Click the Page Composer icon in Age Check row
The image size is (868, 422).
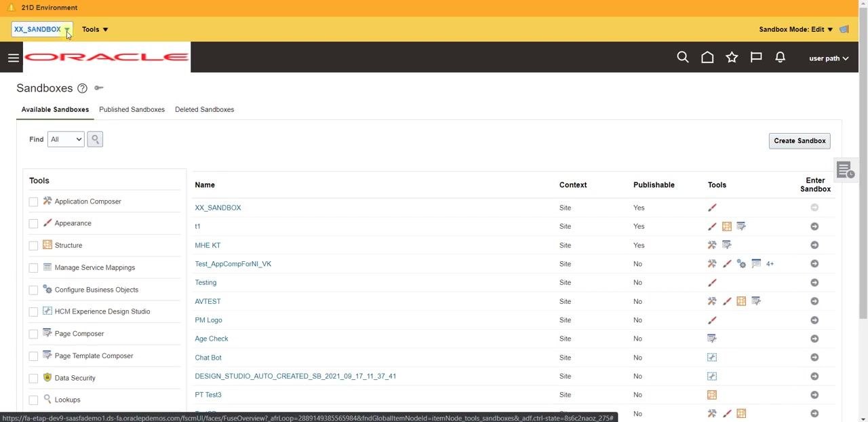click(x=712, y=339)
